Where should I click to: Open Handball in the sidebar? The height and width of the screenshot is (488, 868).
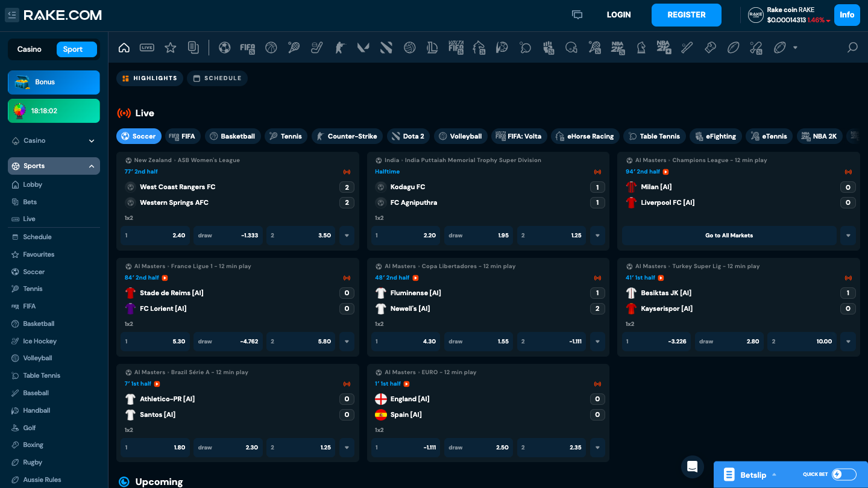(x=36, y=410)
